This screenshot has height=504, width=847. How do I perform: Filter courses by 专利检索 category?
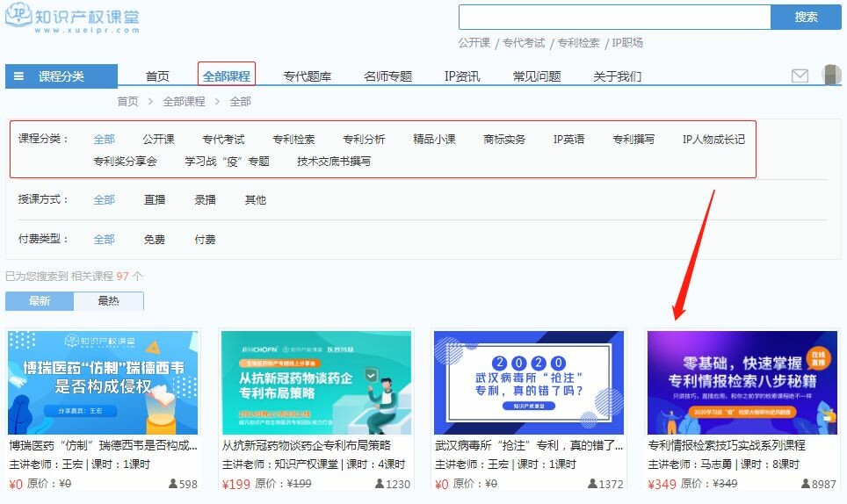293,140
